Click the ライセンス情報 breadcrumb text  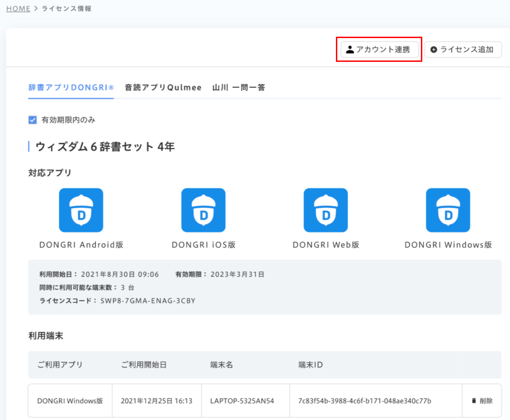pos(66,8)
